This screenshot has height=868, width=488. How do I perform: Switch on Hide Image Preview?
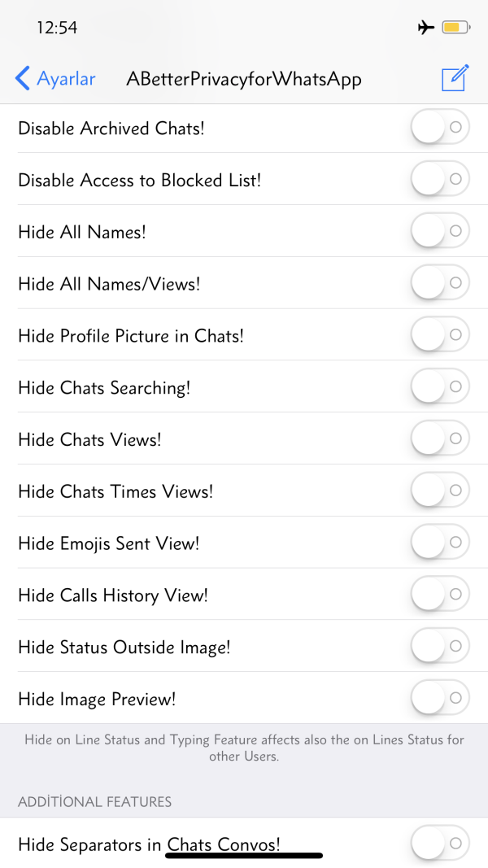click(x=440, y=698)
